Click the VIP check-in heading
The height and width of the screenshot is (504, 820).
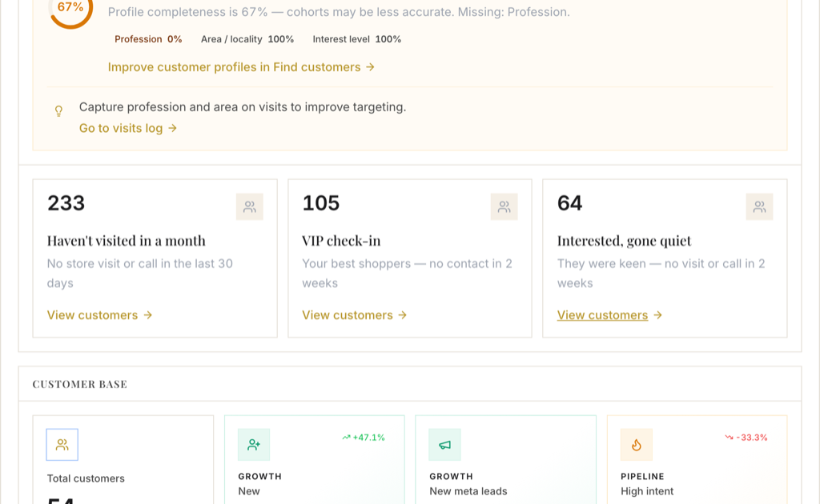click(x=341, y=241)
